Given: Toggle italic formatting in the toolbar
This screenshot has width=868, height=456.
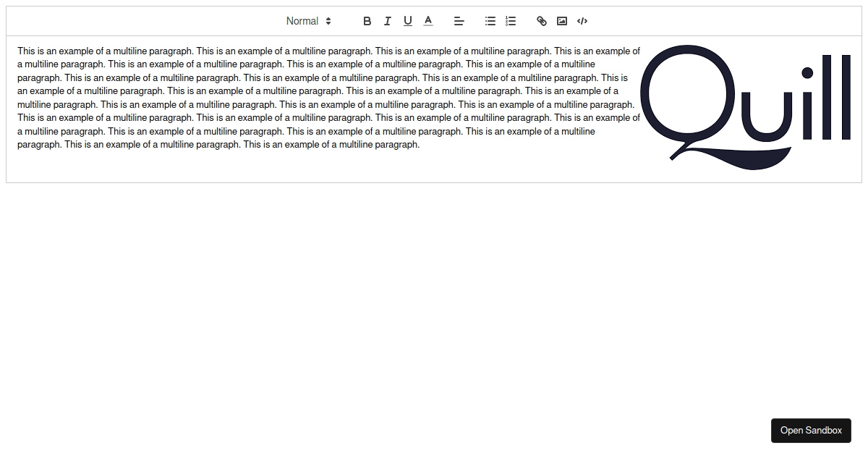Looking at the screenshot, I should [388, 21].
